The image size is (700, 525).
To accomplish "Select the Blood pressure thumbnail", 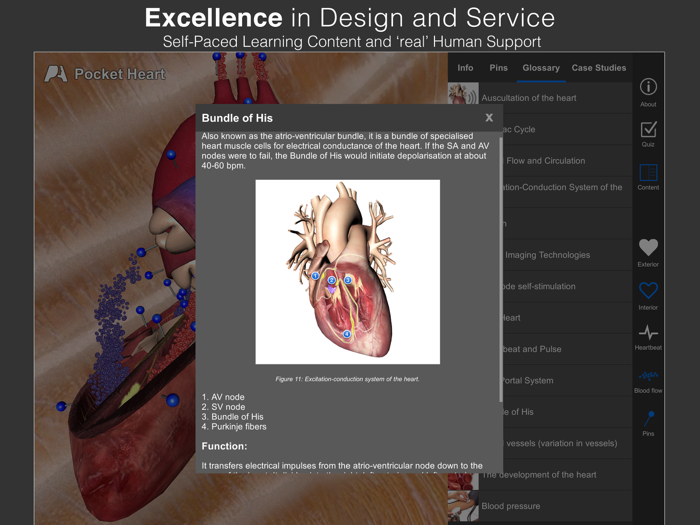I will (463, 506).
